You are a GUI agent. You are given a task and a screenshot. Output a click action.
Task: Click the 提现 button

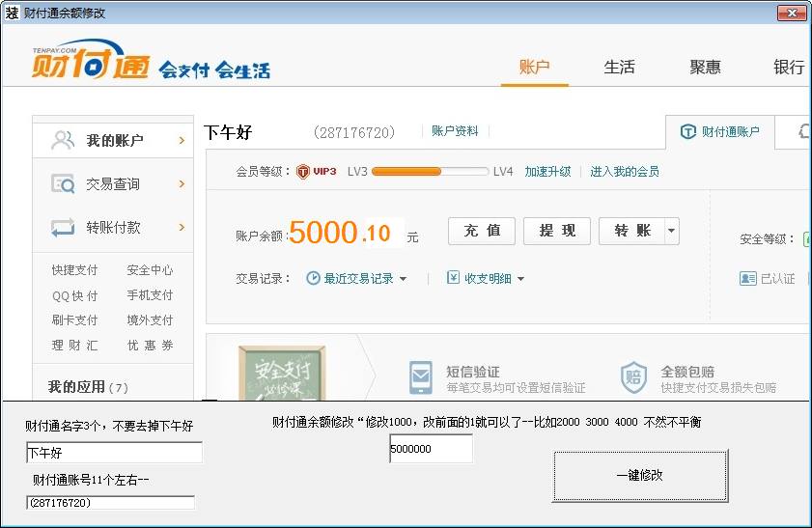pos(557,231)
